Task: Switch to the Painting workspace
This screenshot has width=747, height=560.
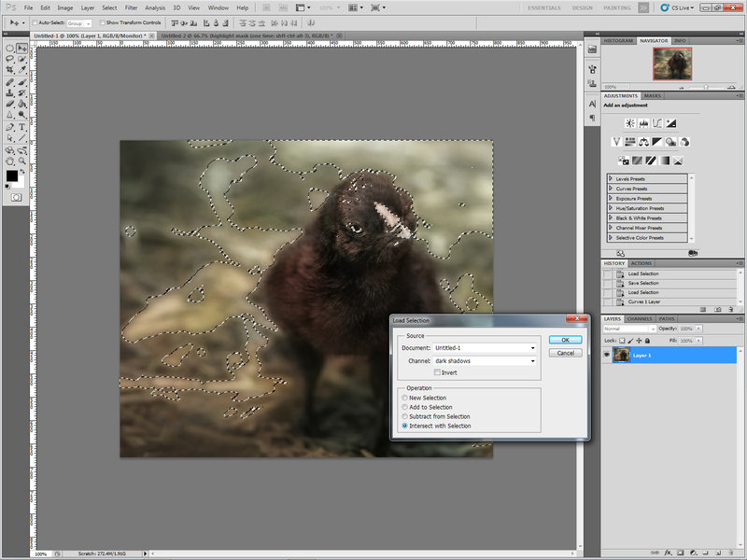Action: coord(617,7)
